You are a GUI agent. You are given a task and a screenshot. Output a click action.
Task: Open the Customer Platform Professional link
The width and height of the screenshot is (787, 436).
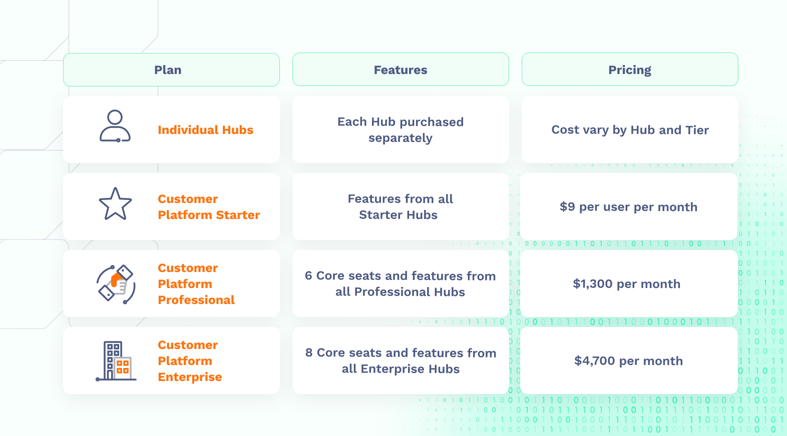196,284
